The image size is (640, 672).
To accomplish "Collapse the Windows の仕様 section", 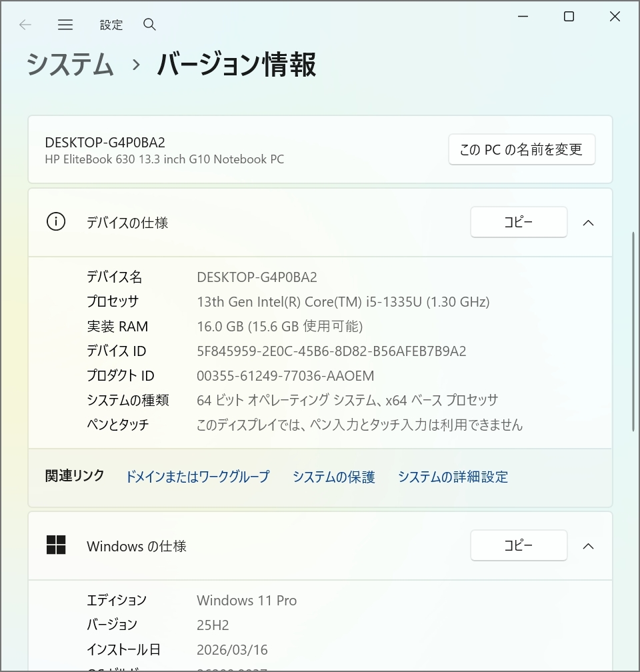I will coord(588,545).
